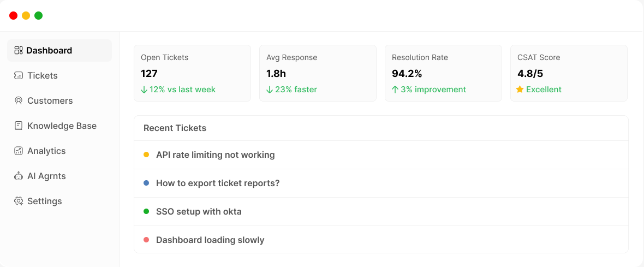Click the Analytics chart icon

[x=19, y=151]
